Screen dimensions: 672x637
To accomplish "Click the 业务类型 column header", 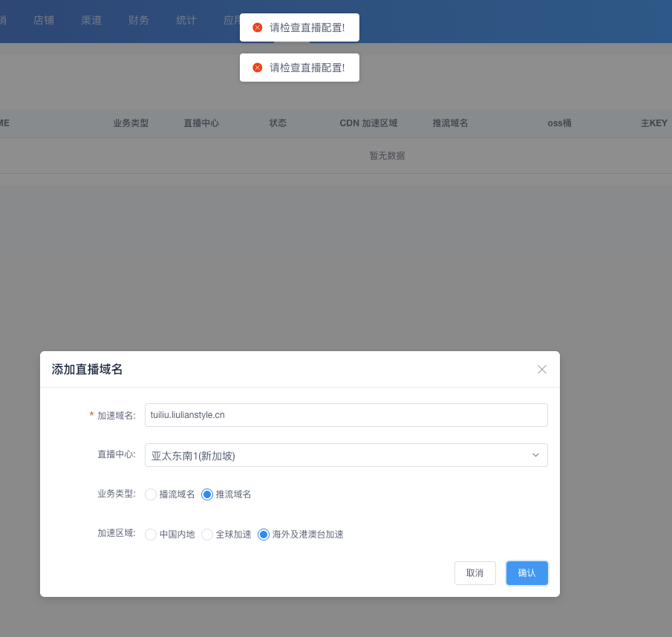I will point(131,123).
